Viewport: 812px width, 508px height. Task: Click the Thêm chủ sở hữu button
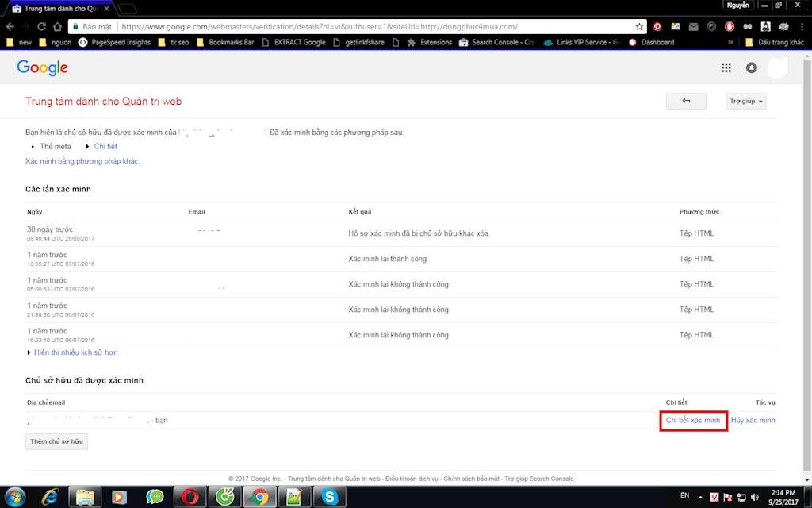point(56,441)
